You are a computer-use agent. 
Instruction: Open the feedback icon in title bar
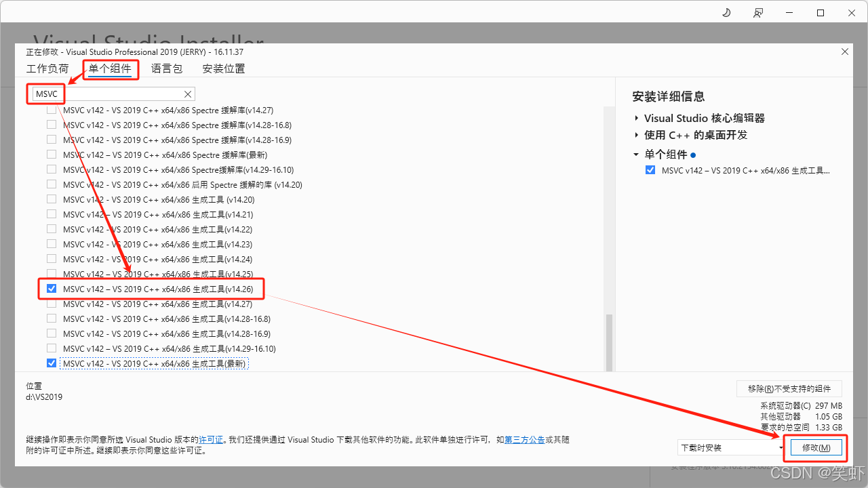click(758, 13)
